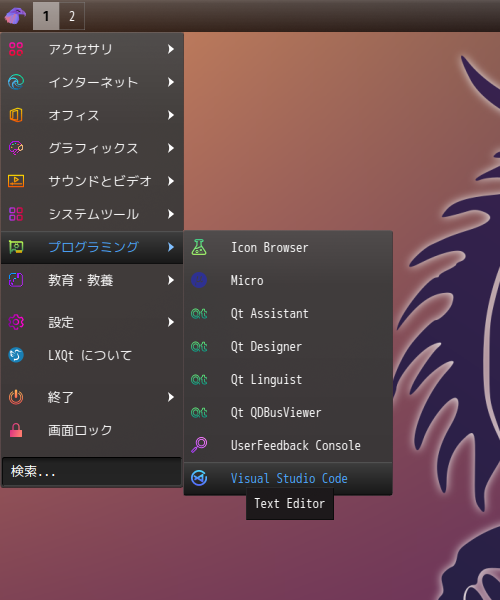Image resolution: width=500 pixels, height=600 pixels.
Task: Switch to workspace 1 in the pager
Action: coord(46,16)
